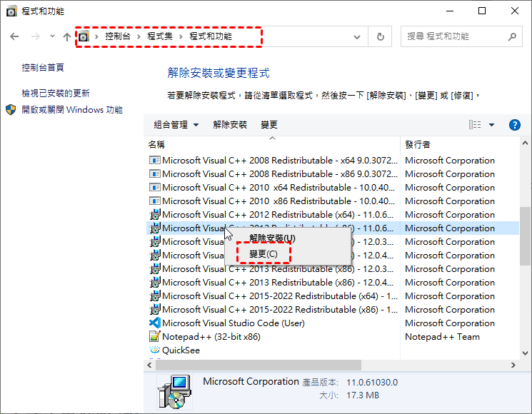Go forward with the right arrow
This screenshot has width=532, height=414.
[35, 36]
